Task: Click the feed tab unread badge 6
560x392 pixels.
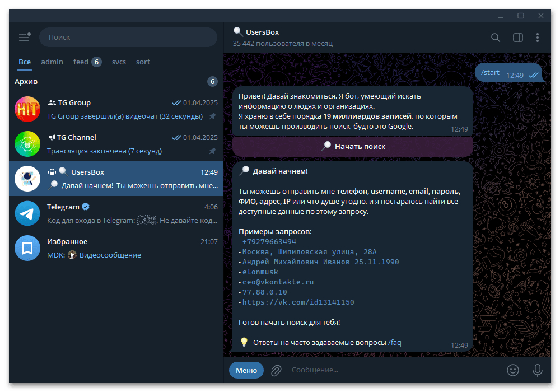Action: (x=96, y=62)
